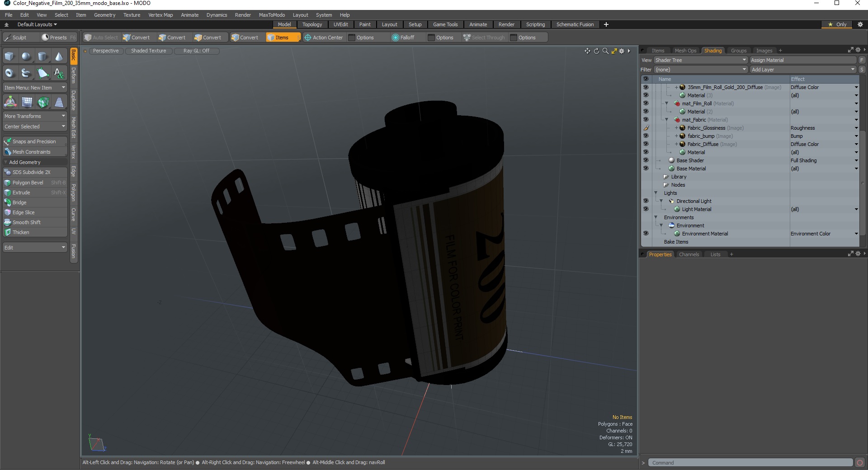Select the cube primitive tool
The image size is (868, 470).
pyautogui.click(x=10, y=56)
